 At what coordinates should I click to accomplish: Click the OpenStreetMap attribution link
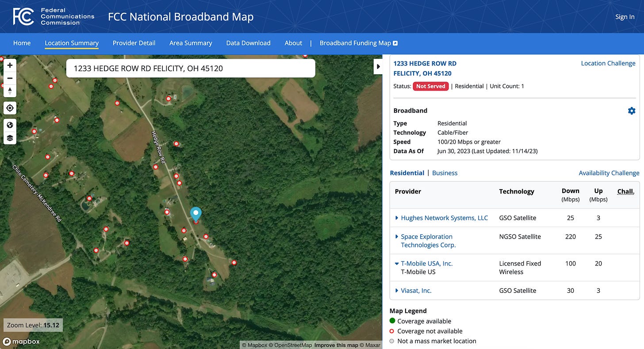pos(291,345)
